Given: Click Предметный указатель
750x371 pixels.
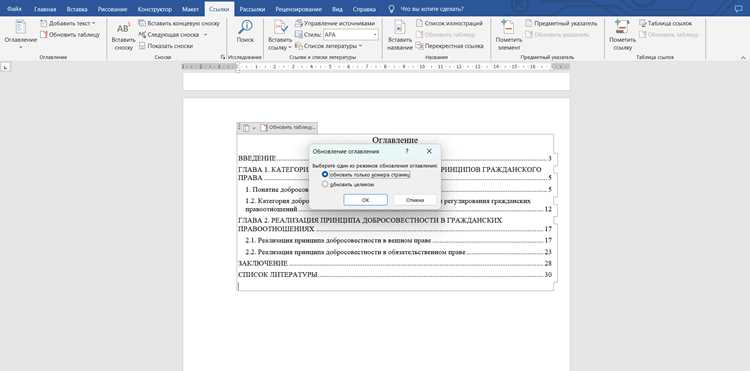Looking at the screenshot, I should [561, 23].
